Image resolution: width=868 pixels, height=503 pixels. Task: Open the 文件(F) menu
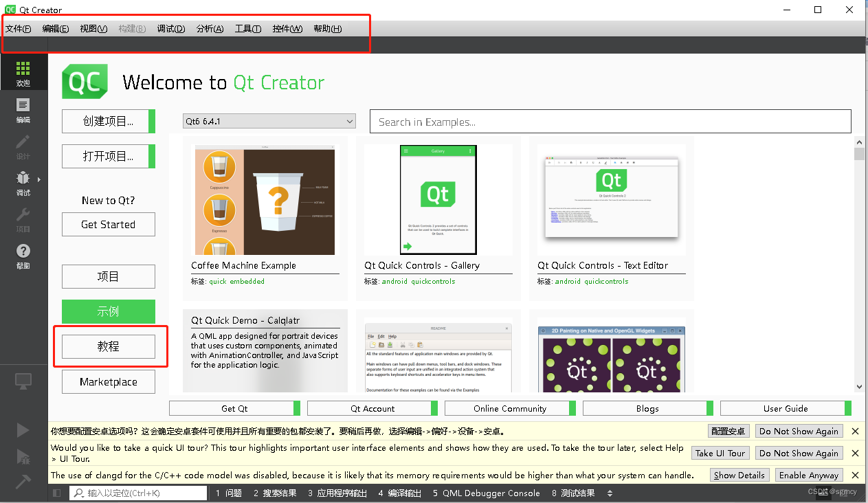[19, 29]
